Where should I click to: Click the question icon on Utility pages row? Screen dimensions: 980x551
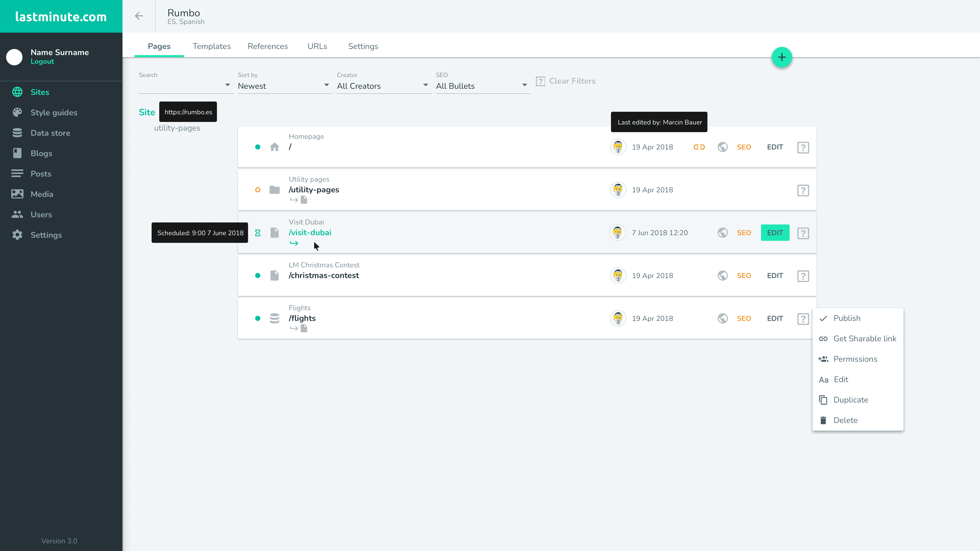point(803,190)
